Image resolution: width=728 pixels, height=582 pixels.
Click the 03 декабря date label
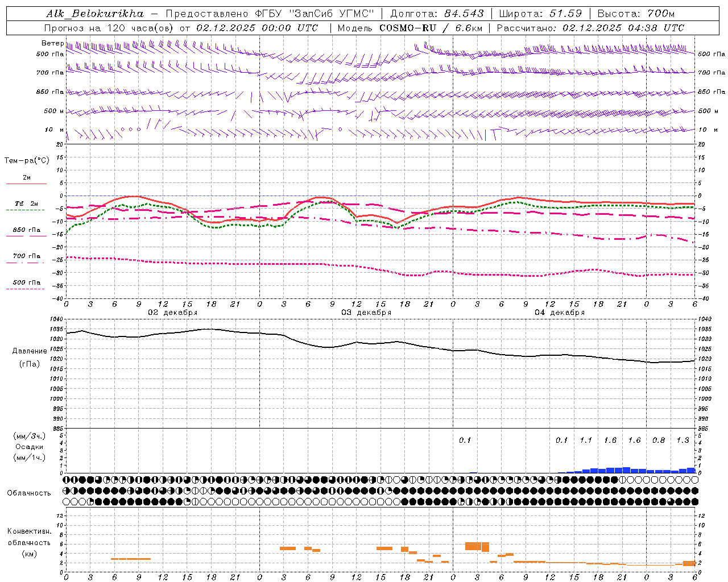coord(366,313)
